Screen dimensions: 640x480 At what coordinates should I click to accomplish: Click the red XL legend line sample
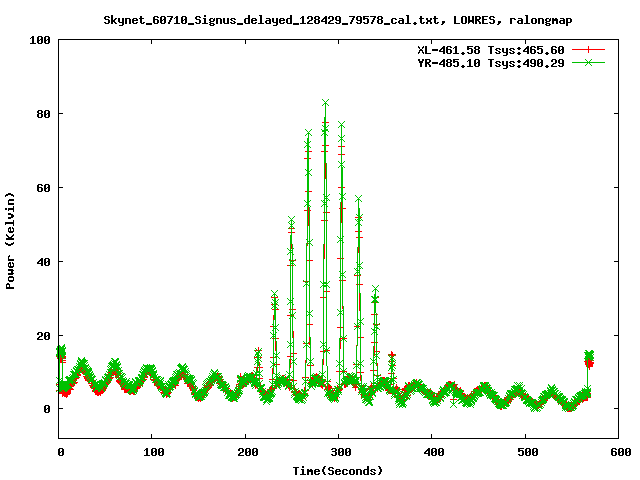(588, 50)
